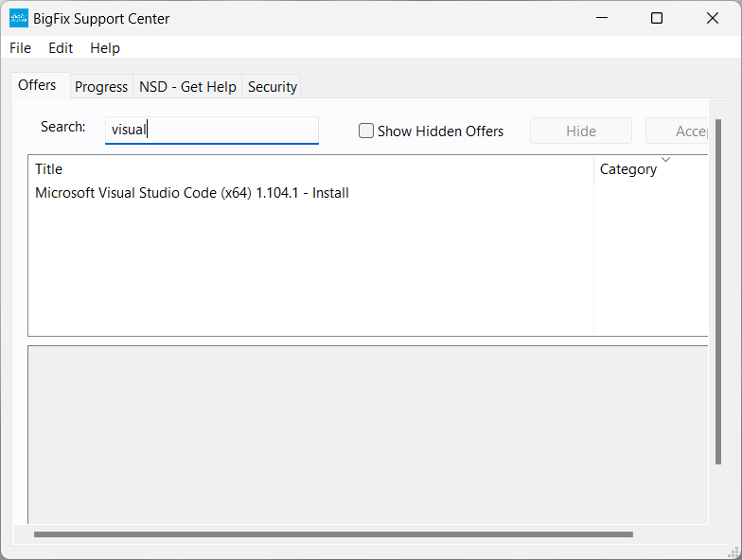Viewport: 742px width, 560px height.
Task: Sort offers by the Title column header
Action: point(49,169)
